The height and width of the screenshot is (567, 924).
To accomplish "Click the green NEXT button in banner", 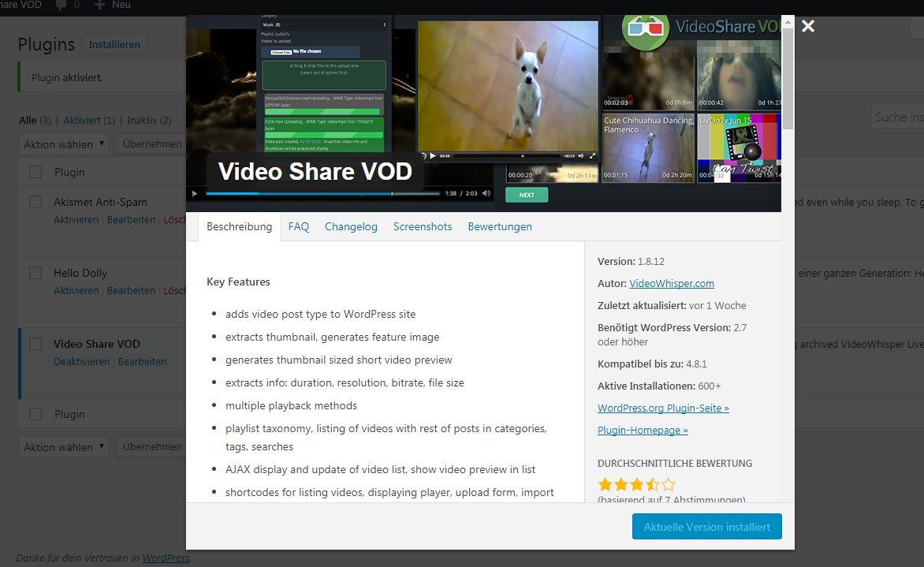I will (527, 195).
